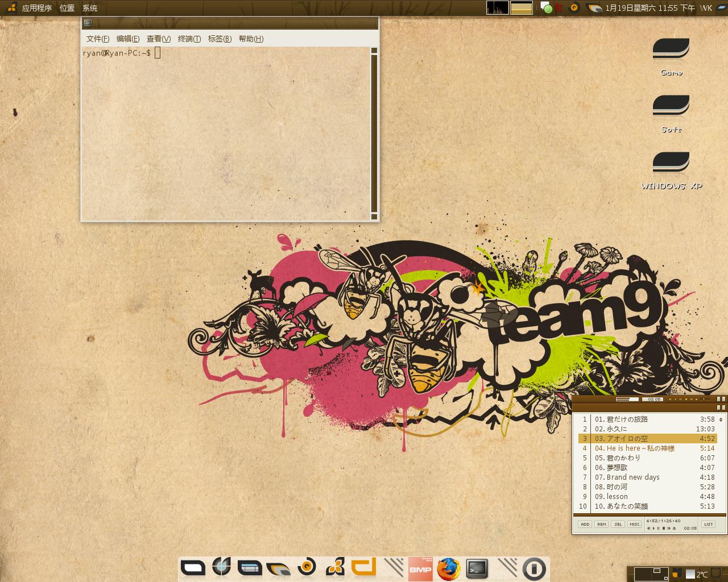
Task: Click the WK user label in top panel
Action: (x=706, y=8)
